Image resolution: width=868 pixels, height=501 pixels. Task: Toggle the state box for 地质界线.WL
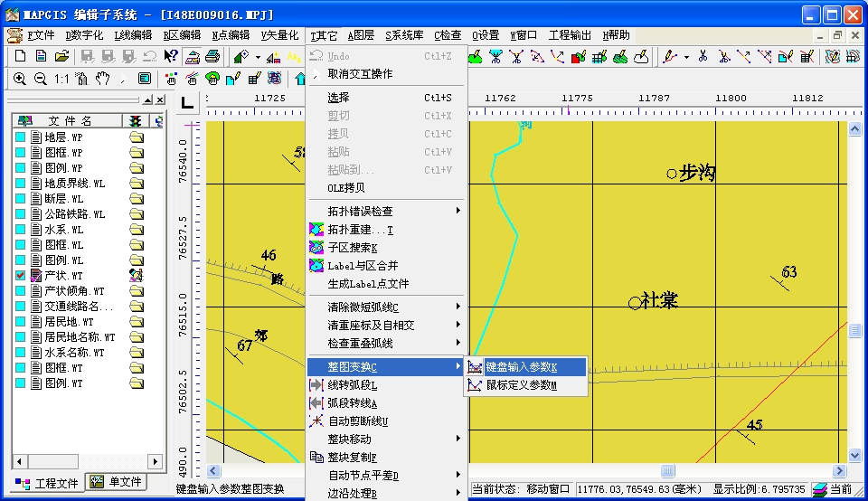[x=21, y=184]
